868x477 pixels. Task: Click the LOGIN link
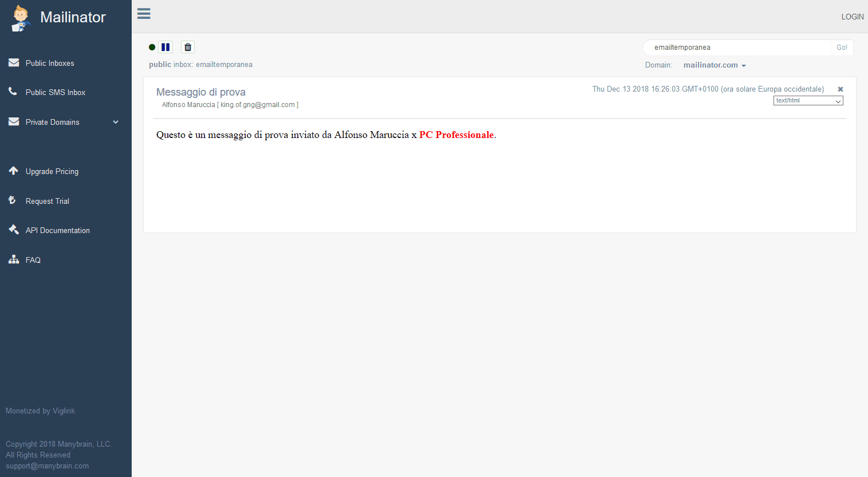click(852, 17)
